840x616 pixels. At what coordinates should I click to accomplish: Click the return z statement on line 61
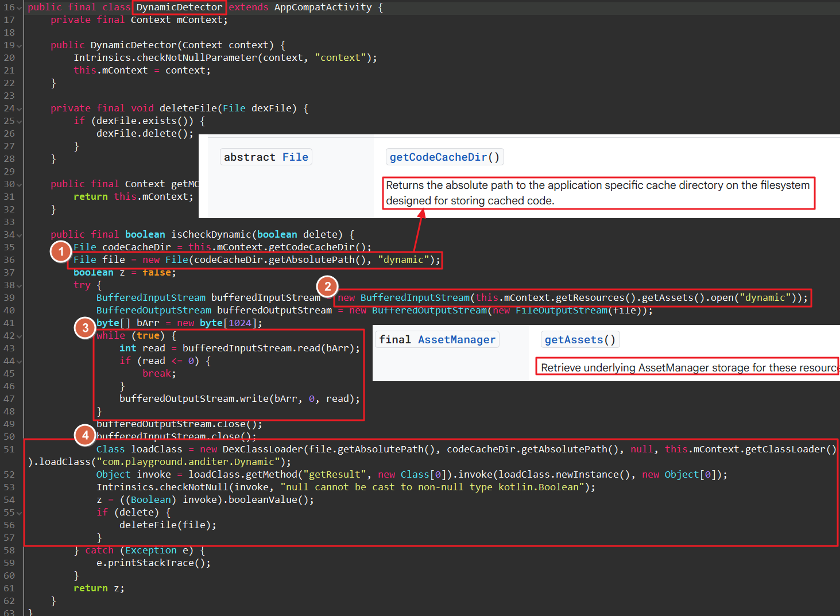pos(99,588)
